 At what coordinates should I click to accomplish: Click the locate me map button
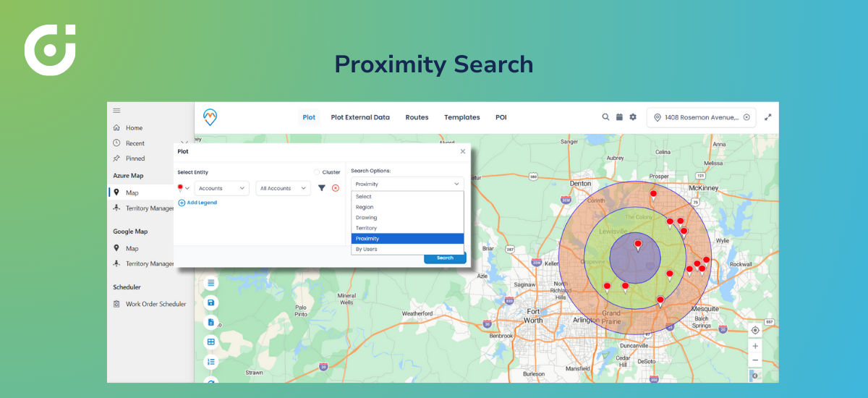(x=755, y=330)
